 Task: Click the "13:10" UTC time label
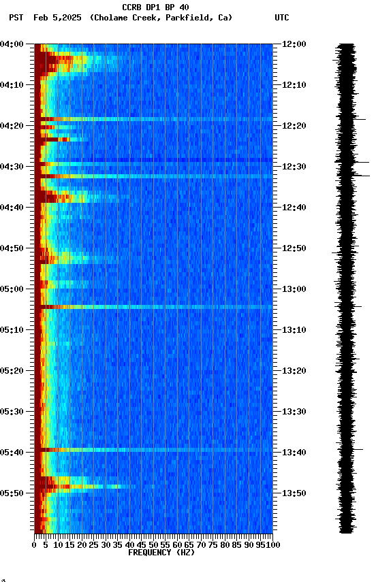(294, 330)
